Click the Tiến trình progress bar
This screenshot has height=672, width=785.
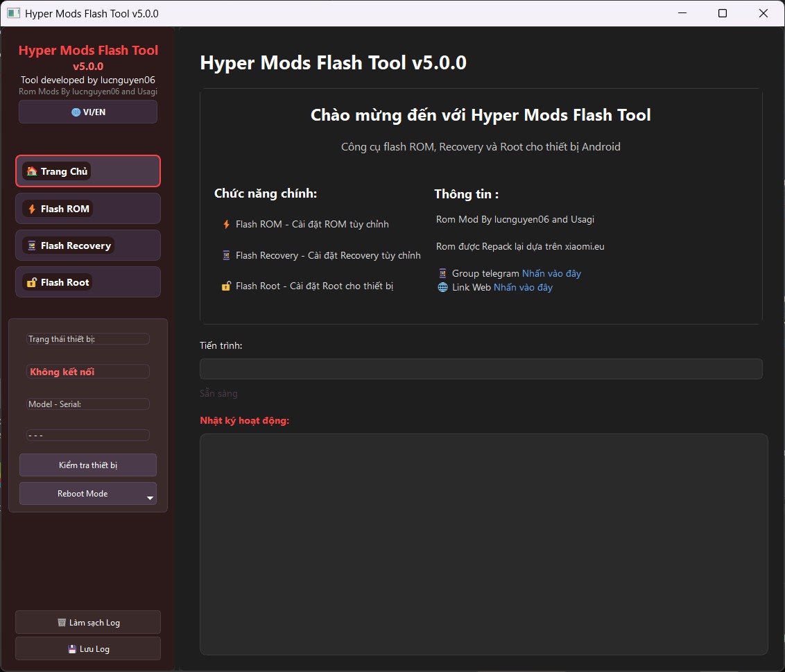coord(481,369)
